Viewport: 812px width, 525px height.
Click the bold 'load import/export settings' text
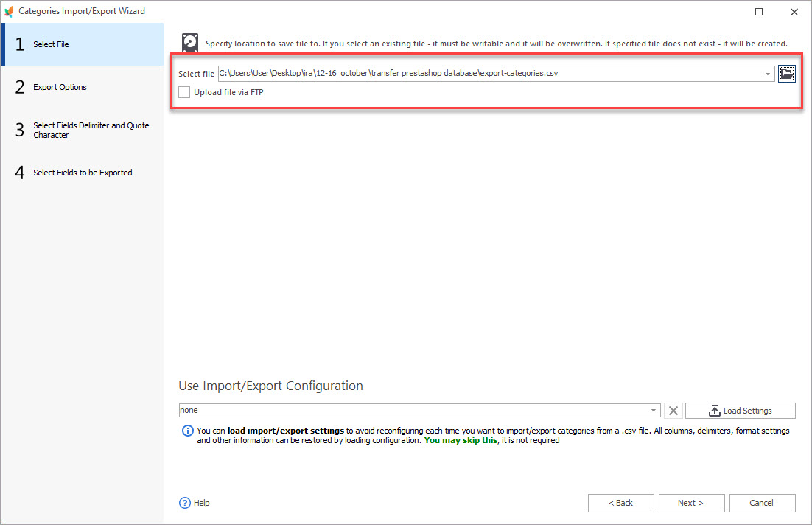(286, 431)
